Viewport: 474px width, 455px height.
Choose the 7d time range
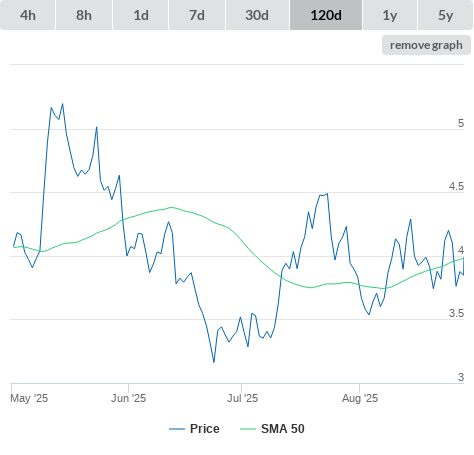pos(197,15)
